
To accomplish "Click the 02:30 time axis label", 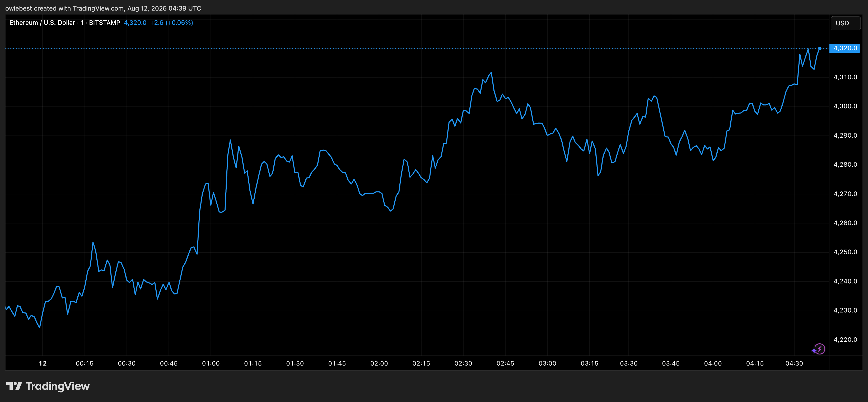I will (463, 364).
